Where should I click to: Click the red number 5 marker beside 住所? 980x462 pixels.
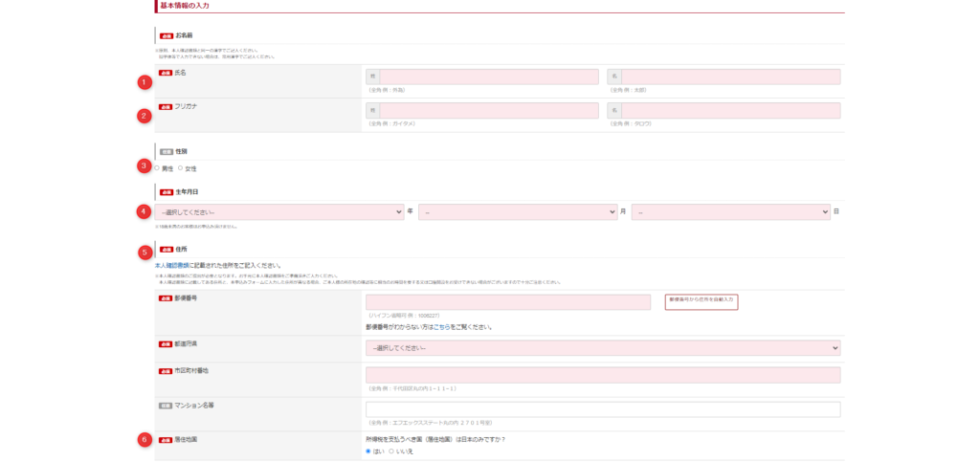(x=145, y=253)
